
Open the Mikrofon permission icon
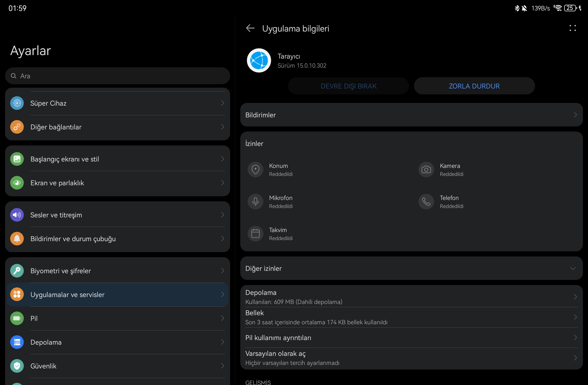[x=256, y=202]
